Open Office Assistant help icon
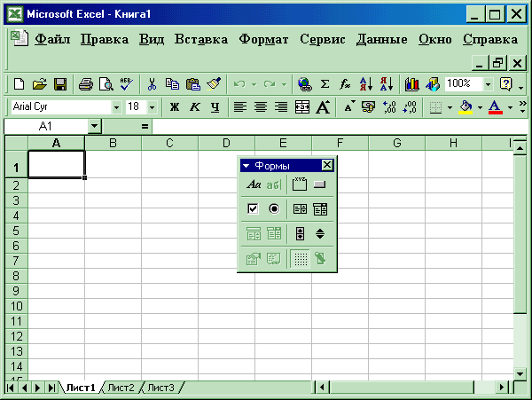Viewport: 532px width, 400px height. point(505,83)
